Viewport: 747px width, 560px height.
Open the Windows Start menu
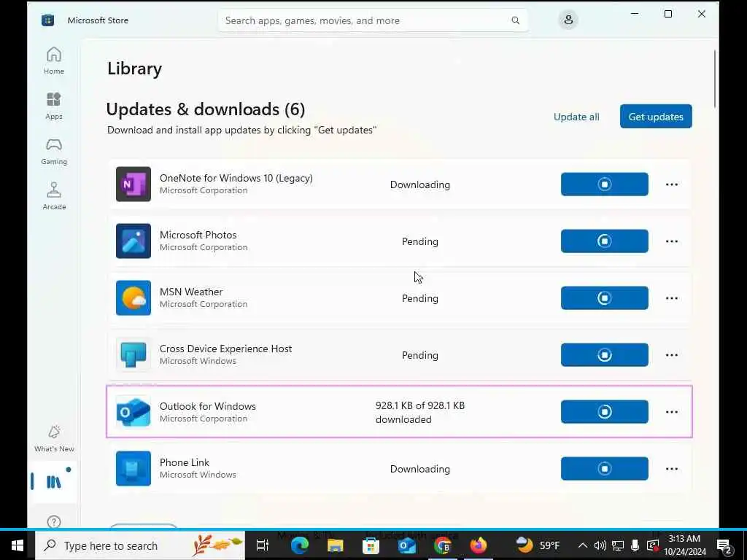(x=18, y=545)
